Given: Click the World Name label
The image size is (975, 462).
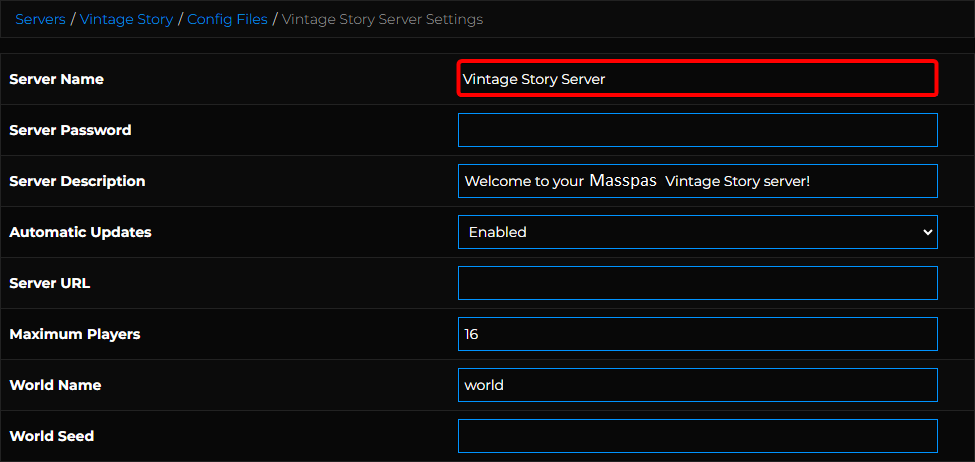Looking at the screenshot, I should tap(55, 385).
